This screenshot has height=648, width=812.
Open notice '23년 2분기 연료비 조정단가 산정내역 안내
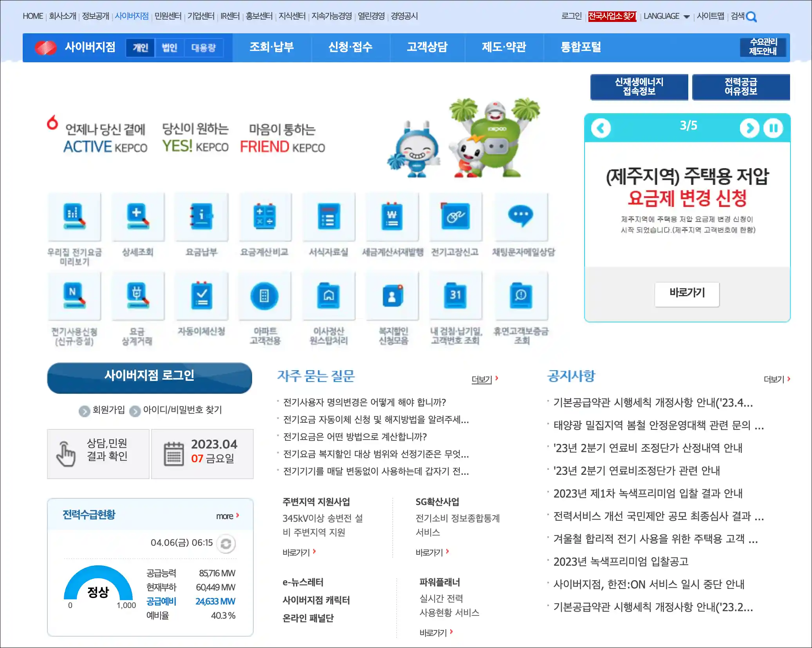tap(648, 448)
